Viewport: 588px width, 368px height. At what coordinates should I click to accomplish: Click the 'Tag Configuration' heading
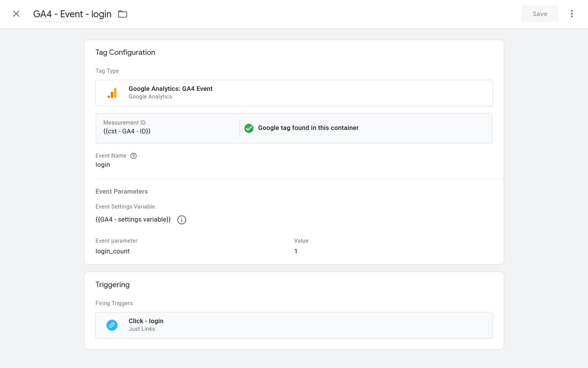pyautogui.click(x=125, y=52)
